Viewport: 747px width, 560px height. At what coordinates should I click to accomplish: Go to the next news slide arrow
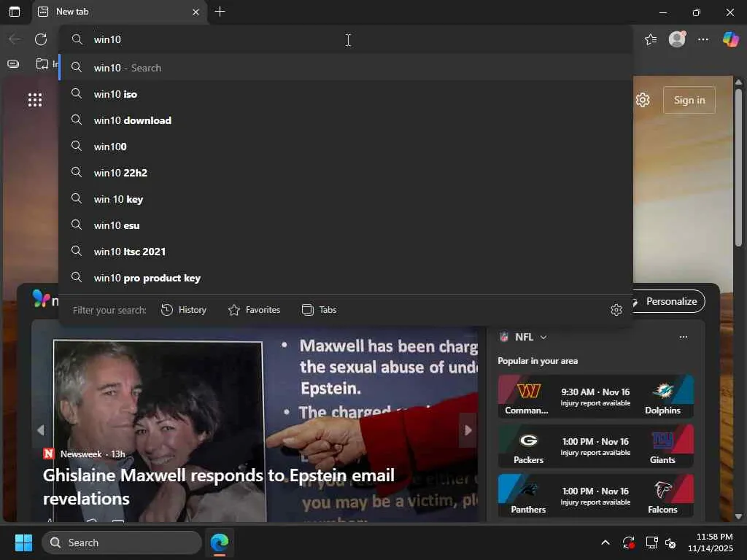[x=468, y=430]
